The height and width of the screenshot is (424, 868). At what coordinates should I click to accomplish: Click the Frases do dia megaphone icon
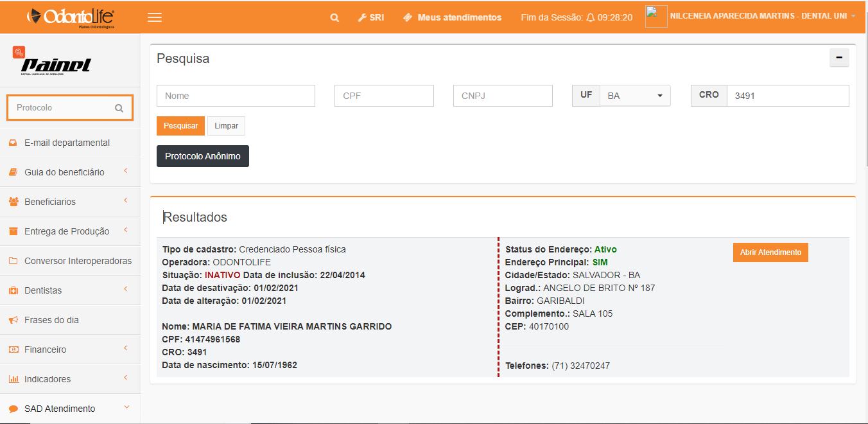point(13,320)
